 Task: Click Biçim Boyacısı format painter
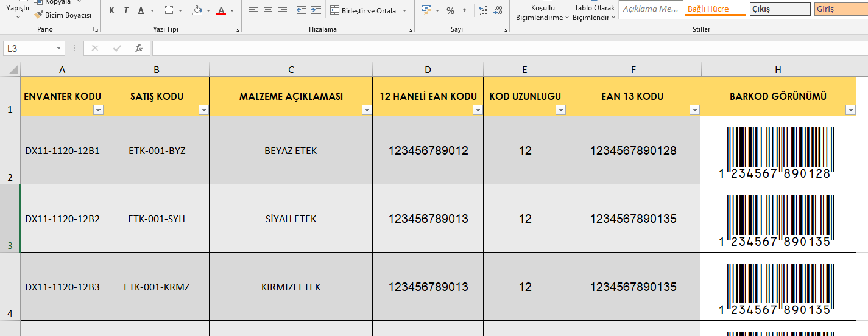point(63,15)
